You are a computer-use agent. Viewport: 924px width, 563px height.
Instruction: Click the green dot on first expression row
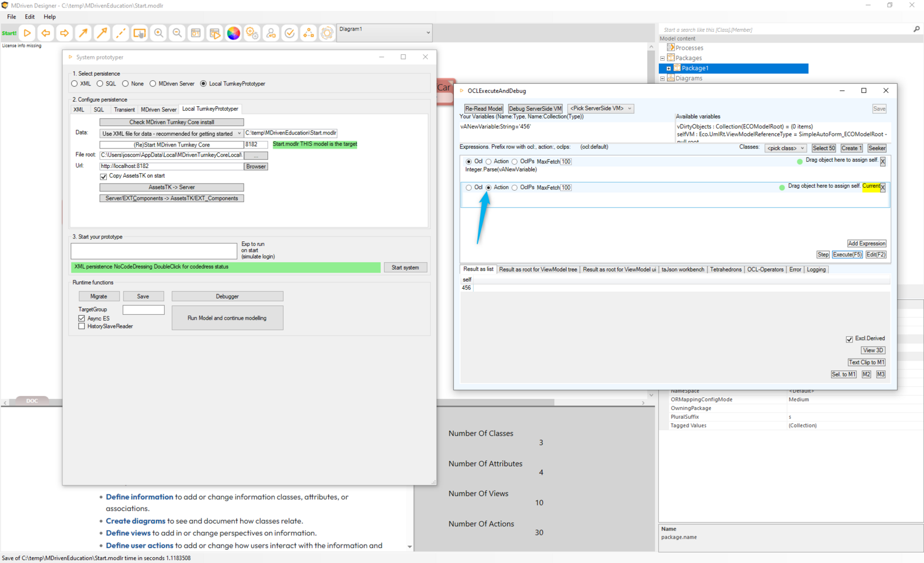click(800, 162)
